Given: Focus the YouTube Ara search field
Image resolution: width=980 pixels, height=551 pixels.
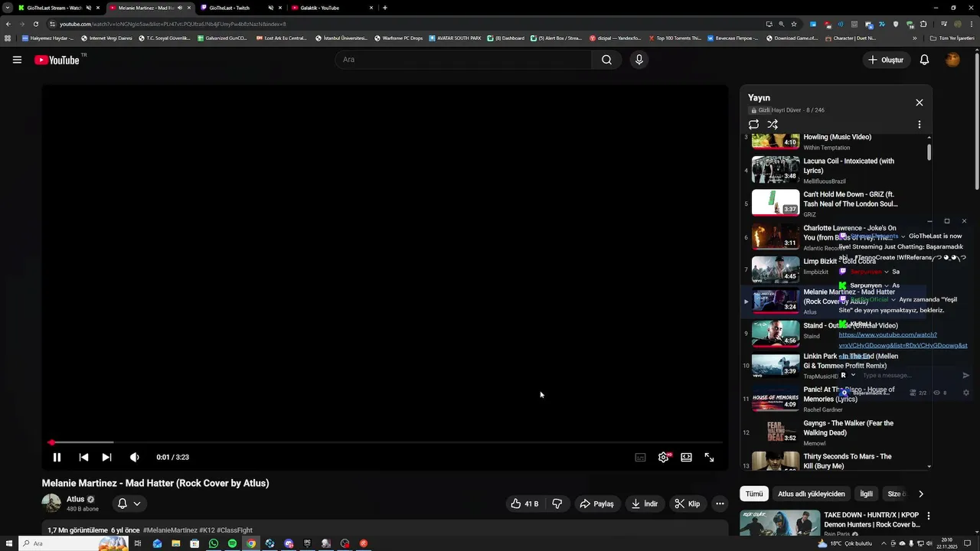Looking at the screenshot, I should pos(463,60).
